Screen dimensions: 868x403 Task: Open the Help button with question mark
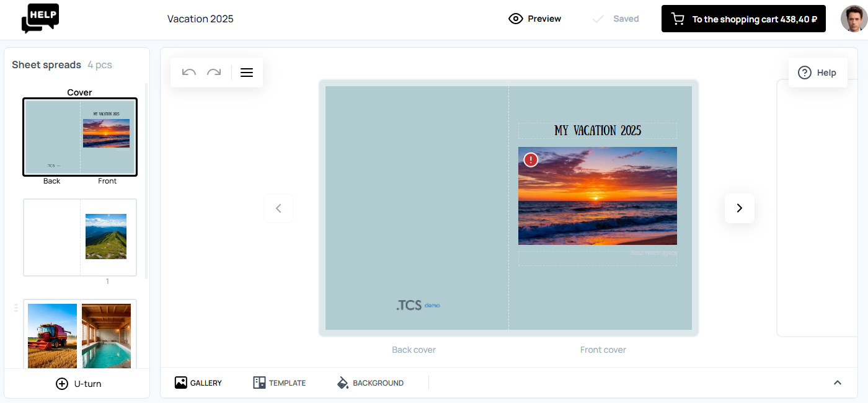(x=817, y=73)
